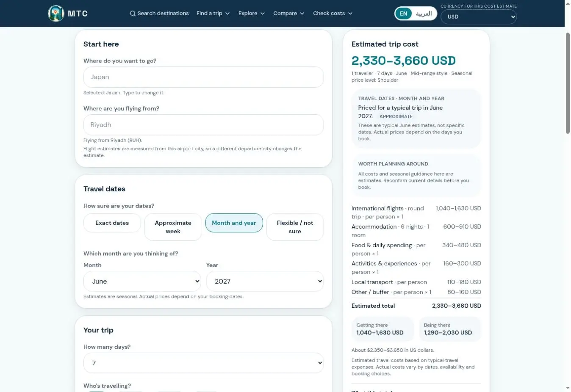
Task: Click the Explore chevron arrow
Action: [263, 14]
